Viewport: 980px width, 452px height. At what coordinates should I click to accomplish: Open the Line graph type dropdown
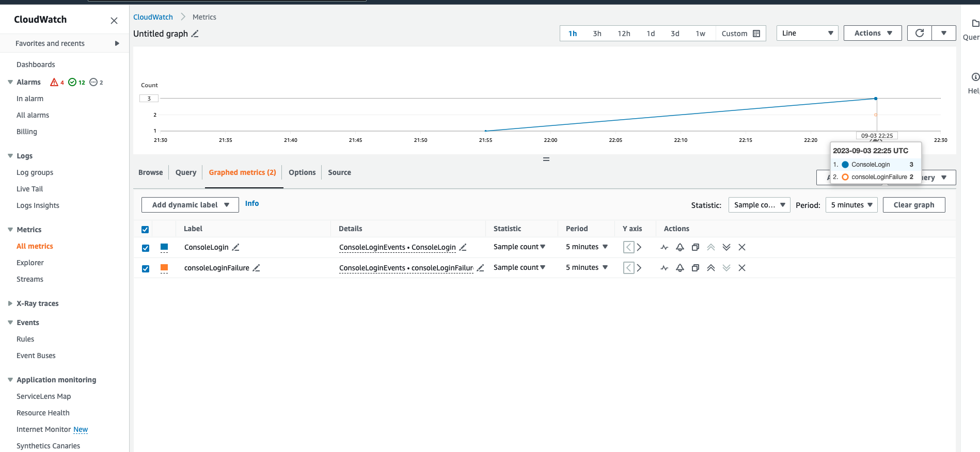point(807,33)
